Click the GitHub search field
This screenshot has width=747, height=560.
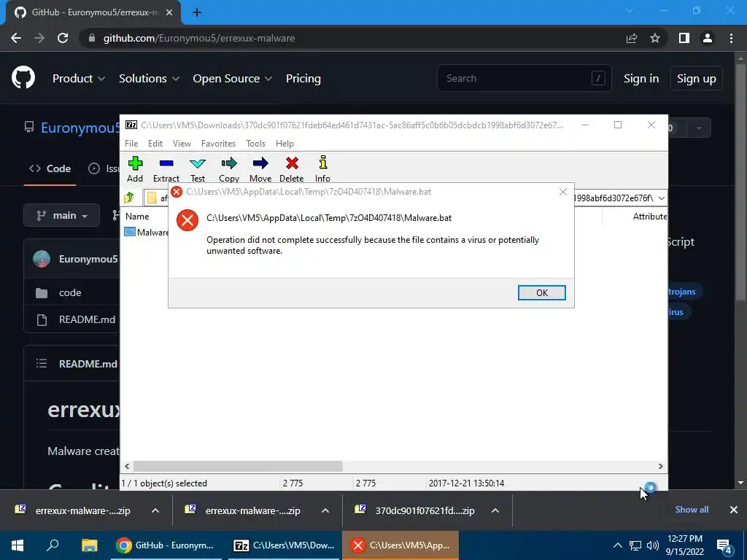coord(524,78)
